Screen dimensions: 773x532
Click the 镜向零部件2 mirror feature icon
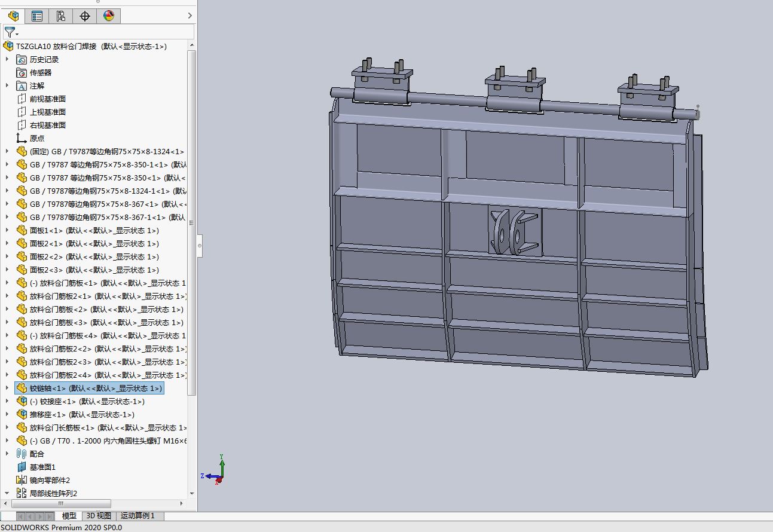[x=22, y=480]
